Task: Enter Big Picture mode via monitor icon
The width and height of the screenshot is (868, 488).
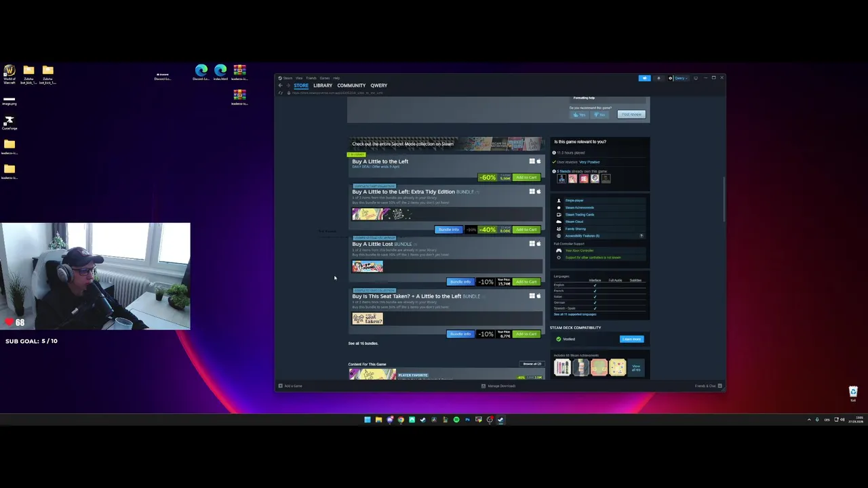Action: point(695,78)
